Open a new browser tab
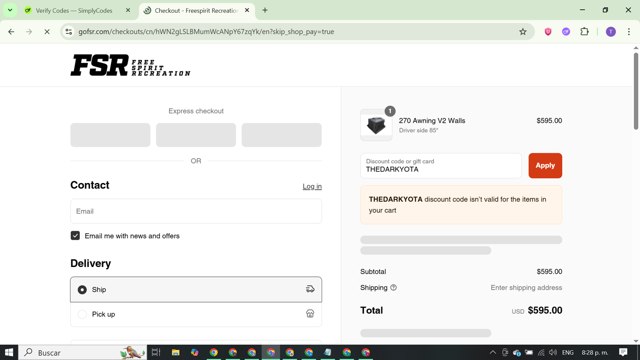Screen dimensions: 640x360 pyautogui.click(x=265, y=10)
